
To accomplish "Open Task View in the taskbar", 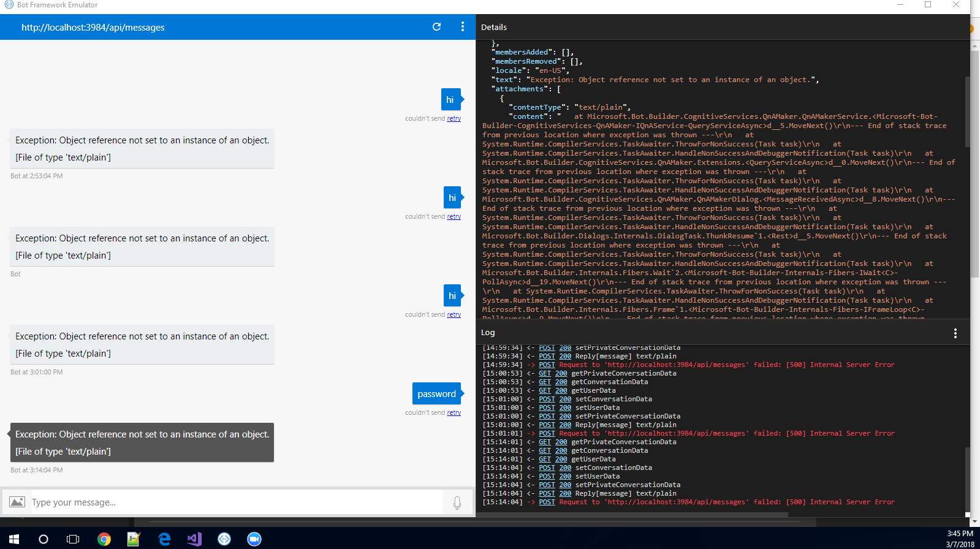I will click(x=73, y=539).
